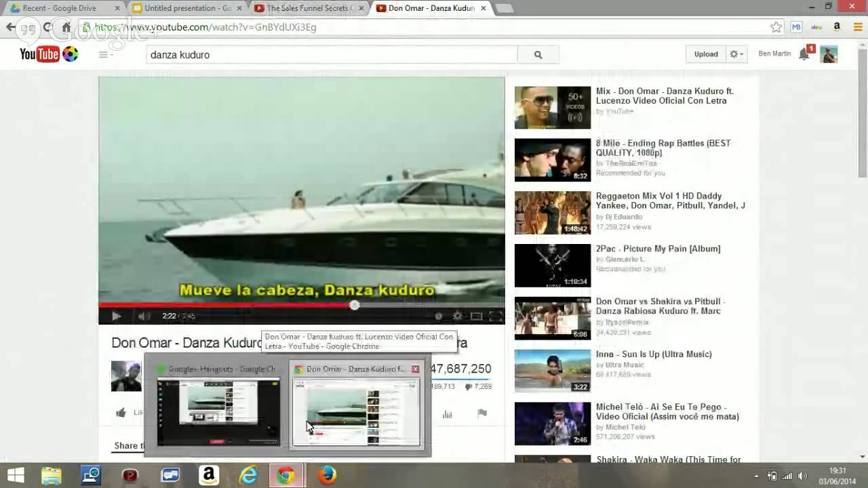Click the Upload button
The height and width of the screenshot is (488, 868).
coord(706,54)
